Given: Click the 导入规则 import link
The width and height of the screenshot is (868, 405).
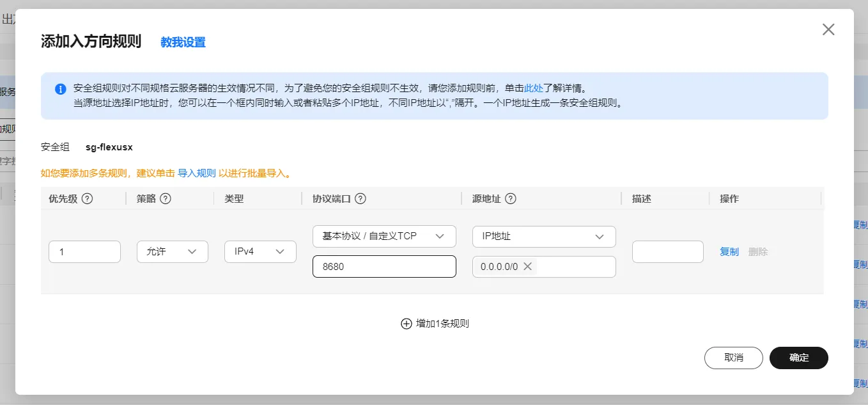Looking at the screenshot, I should pyautogui.click(x=196, y=173).
